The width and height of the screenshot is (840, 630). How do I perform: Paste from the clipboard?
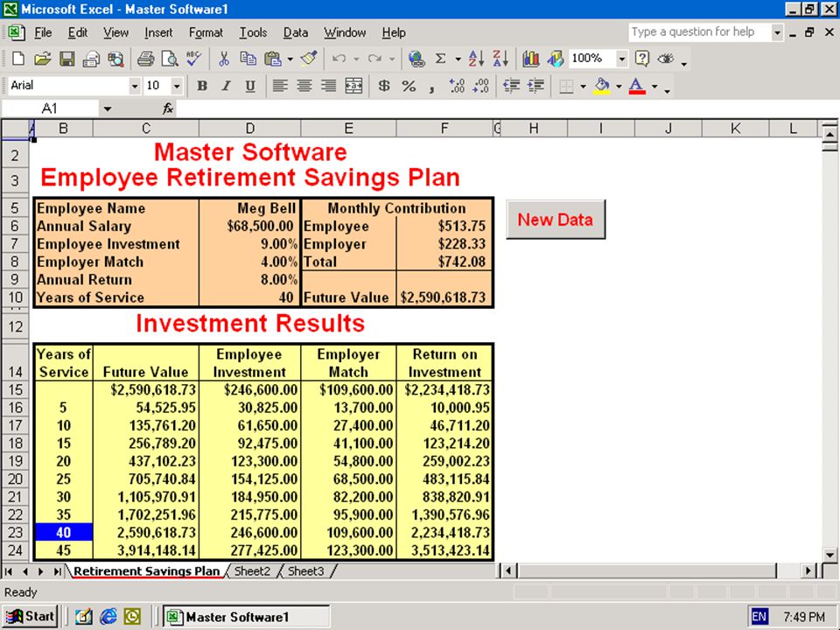(273, 59)
